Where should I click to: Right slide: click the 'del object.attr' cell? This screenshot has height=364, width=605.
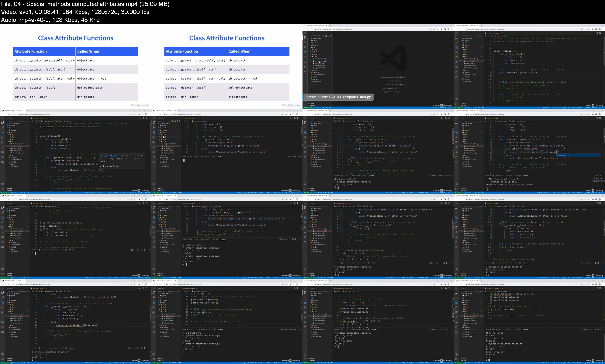click(x=258, y=88)
